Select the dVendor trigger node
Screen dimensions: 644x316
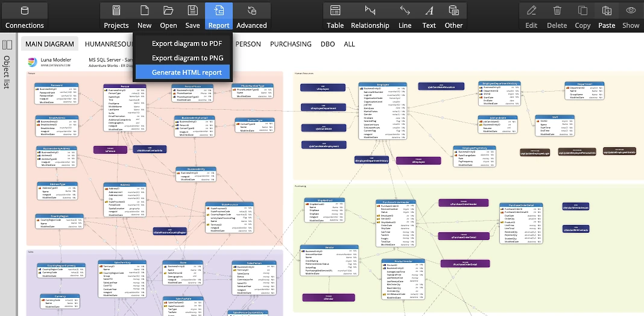328,297
